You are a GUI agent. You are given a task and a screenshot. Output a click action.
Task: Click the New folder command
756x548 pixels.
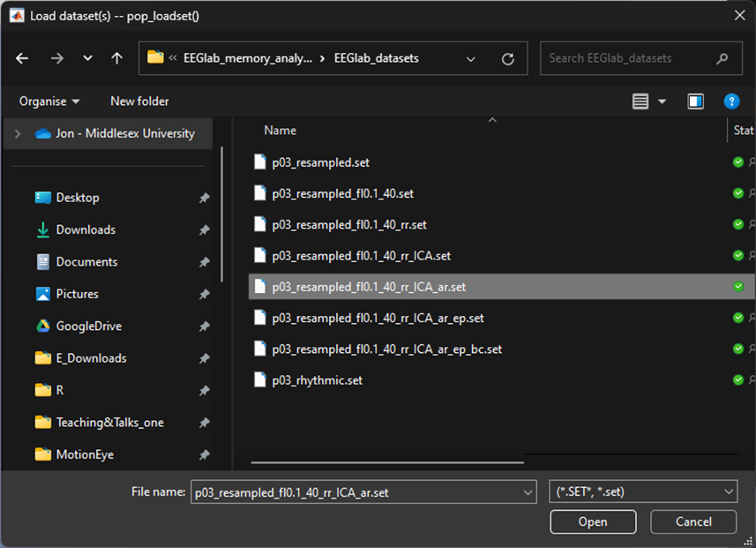click(x=139, y=101)
